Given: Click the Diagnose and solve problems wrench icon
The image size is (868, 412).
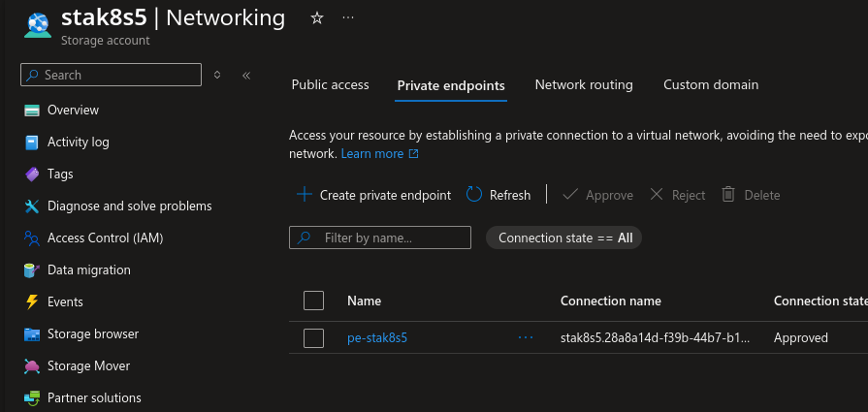Looking at the screenshot, I should (32, 206).
